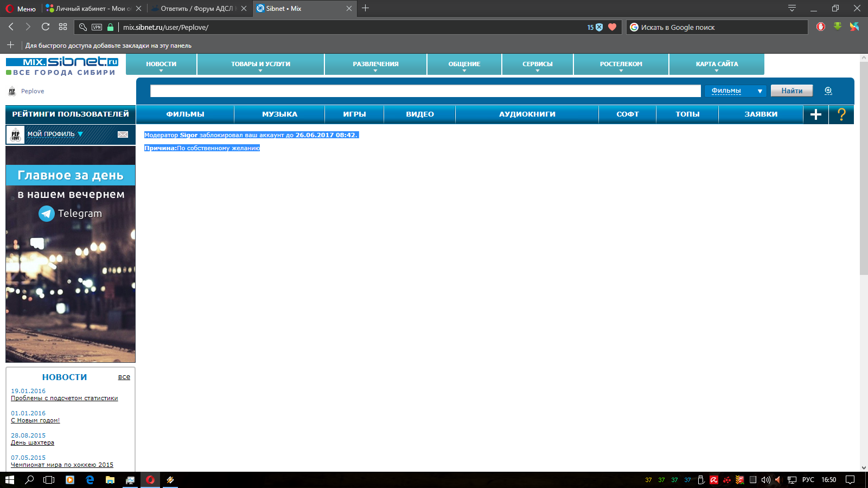Select the МУЗЫКА section tab
868x488 pixels.
279,114
